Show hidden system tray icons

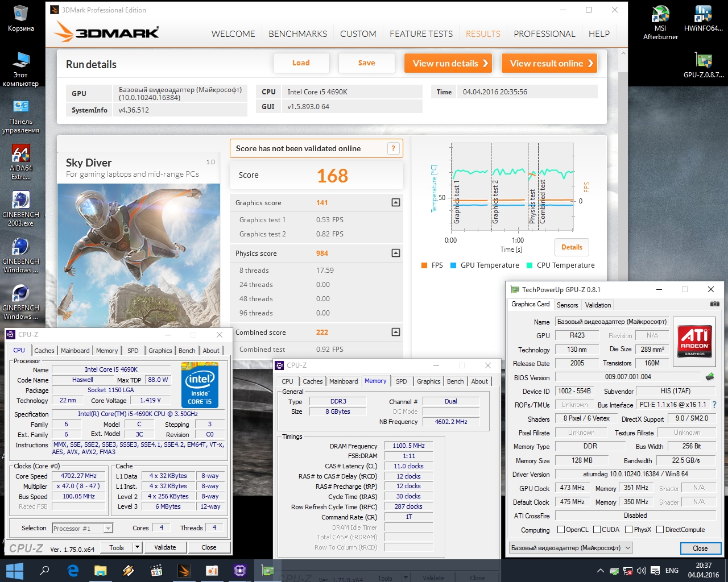pos(600,571)
